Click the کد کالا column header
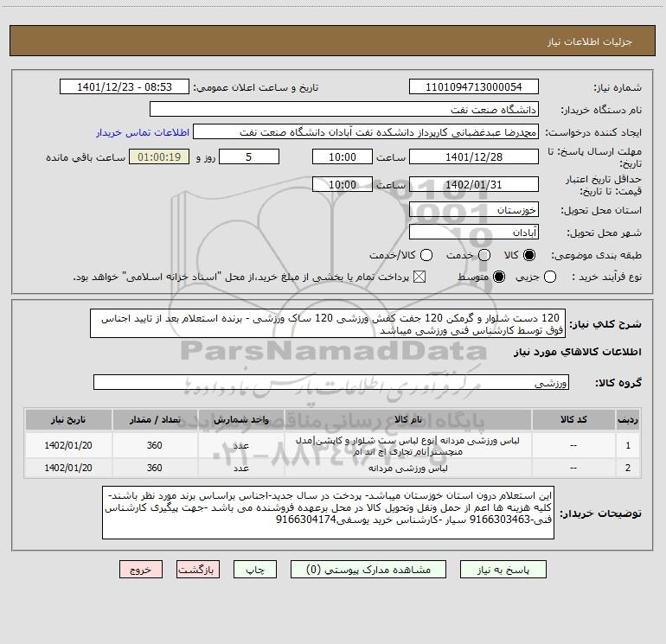Screen dimensions: 666x644 (x=573, y=419)
